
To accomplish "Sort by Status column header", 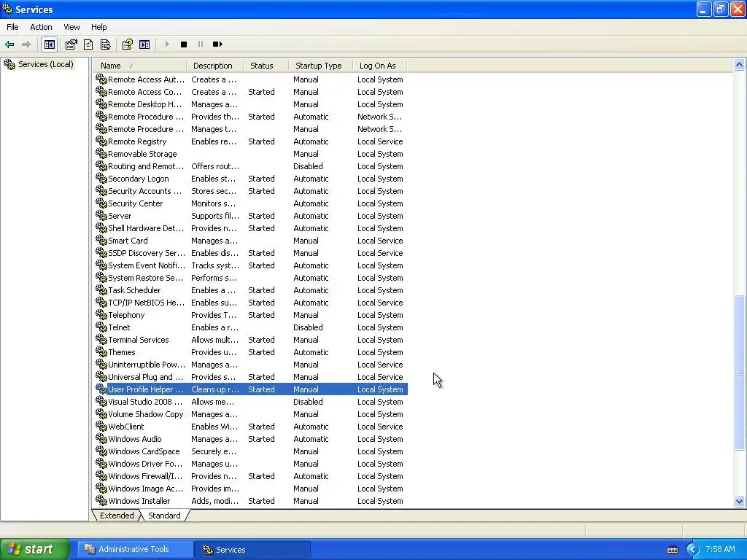I will 266,66.
